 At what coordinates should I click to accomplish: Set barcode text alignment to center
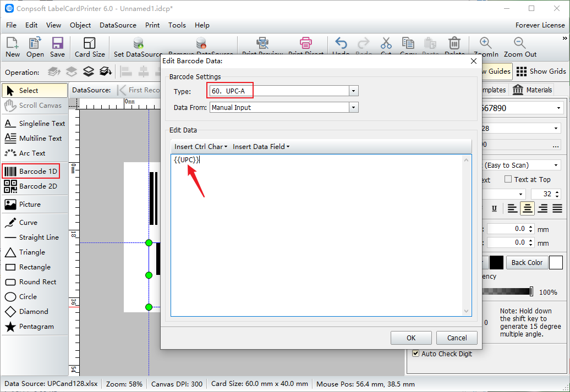[x=528, y=208]
